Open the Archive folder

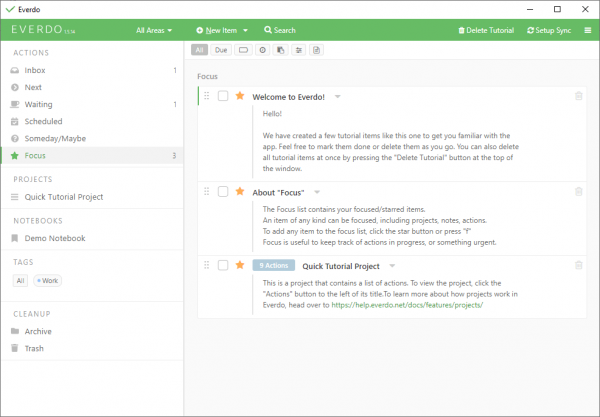point(92,331)
